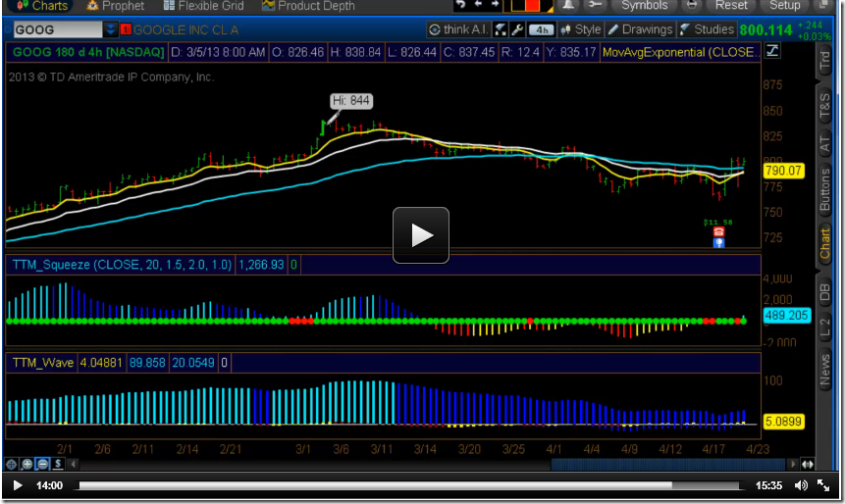Play the video with center play button
The height and width of the screenshot is (504, 845).
point(421,235)
